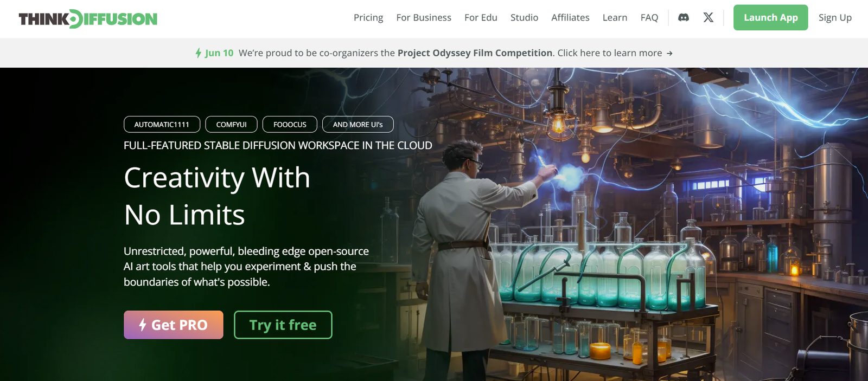Image resolution: width=868 pixels, height=381 pixels.
Task: Click the Sign Up link
Action: pos(835,17)
